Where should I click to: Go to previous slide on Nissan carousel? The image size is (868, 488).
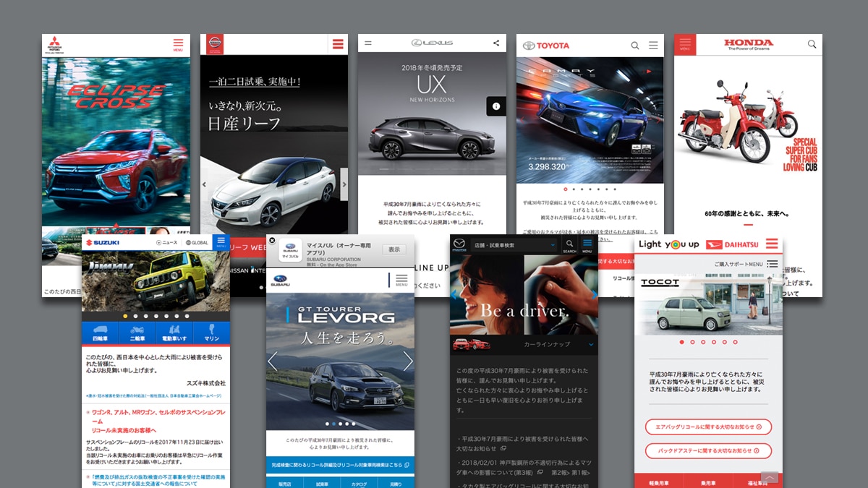204,185
